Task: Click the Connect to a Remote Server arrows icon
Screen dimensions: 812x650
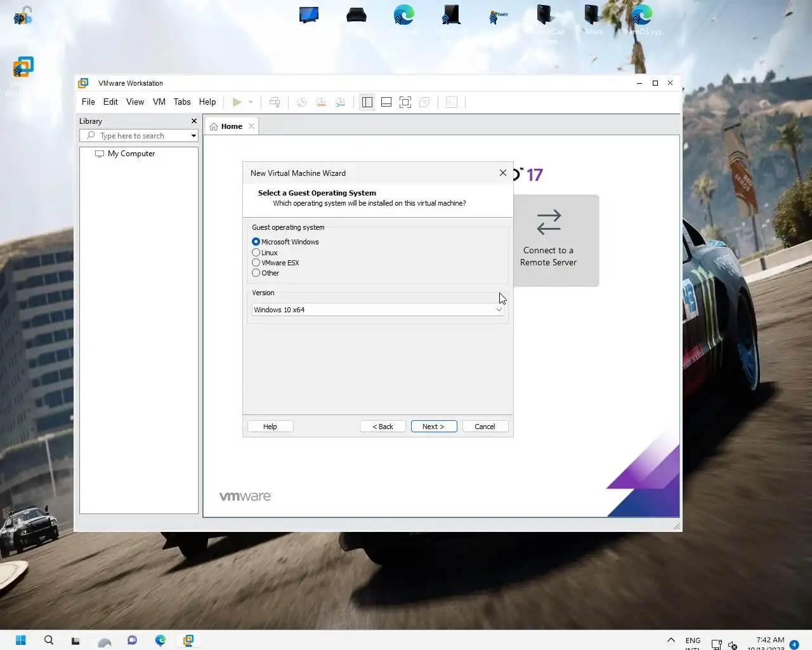Action: (x=549, y=222)
